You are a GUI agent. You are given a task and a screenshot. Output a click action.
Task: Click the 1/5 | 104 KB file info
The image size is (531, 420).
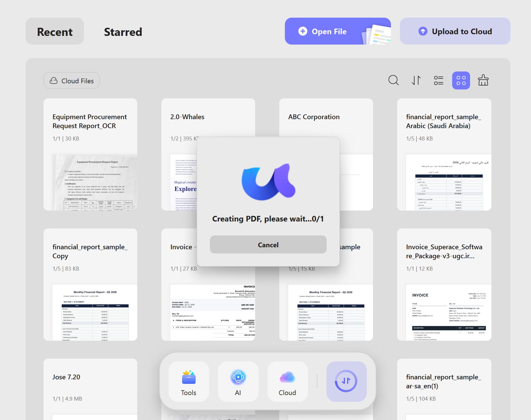(421, 399)
